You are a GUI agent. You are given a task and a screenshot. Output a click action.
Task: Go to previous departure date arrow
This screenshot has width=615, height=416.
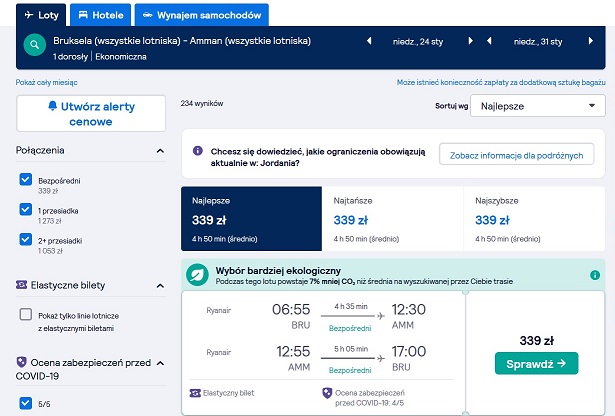pyautogui.click(x=369, y=41)
